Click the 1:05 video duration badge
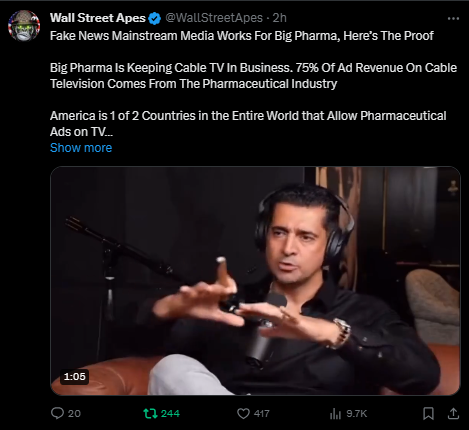 pyautogui.click(x=75, y=377)
